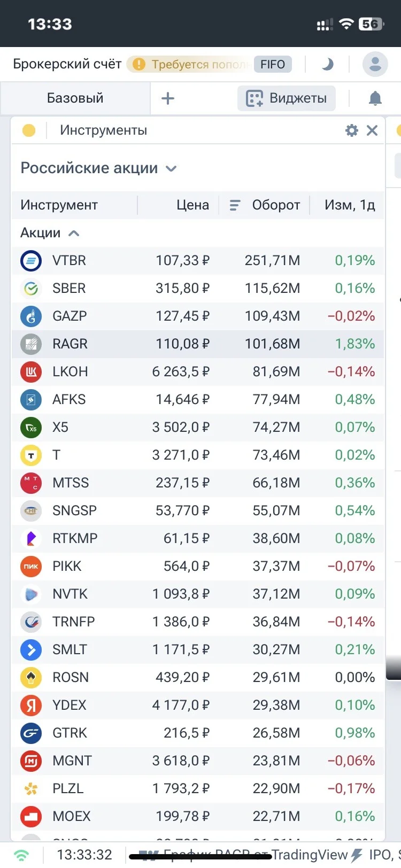Open the user profile avatar
This screenshot has width=401, height=868.
click(x=375, y=64)
